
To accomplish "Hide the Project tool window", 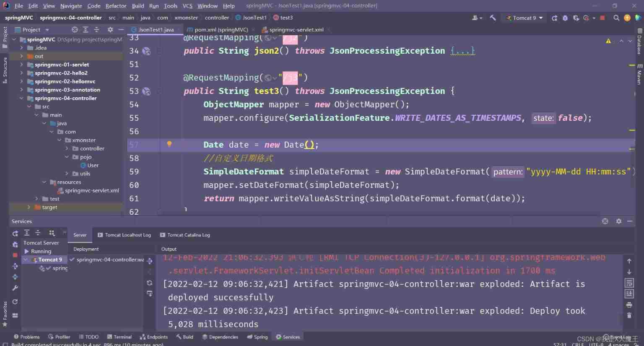I will pyautogui.click(x=121, y=30).
